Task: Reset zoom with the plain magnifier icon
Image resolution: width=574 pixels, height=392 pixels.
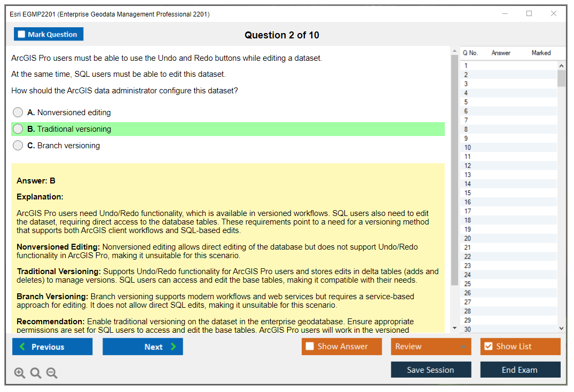Action: pyautogui.click(x=36, y=373)
